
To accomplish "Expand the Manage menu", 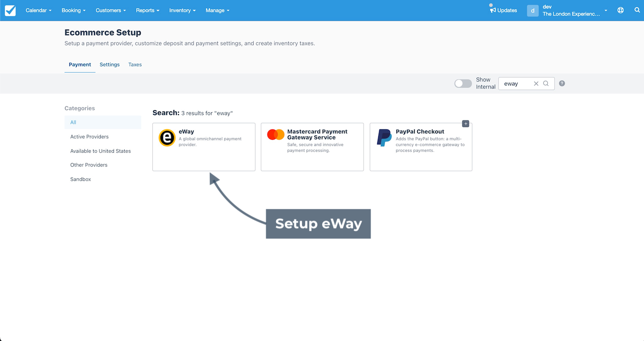I will click(x=217, y=10).
